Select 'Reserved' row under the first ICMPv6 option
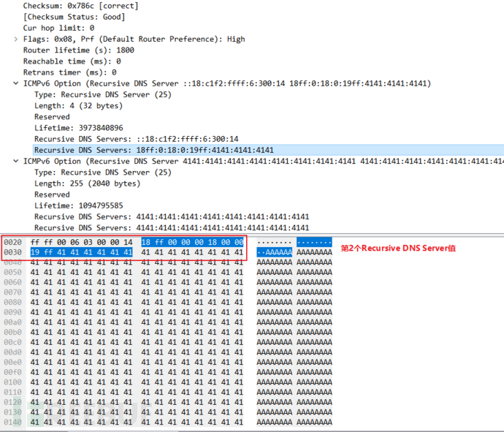This screenshot has height=432, width=504. point(52,117)
